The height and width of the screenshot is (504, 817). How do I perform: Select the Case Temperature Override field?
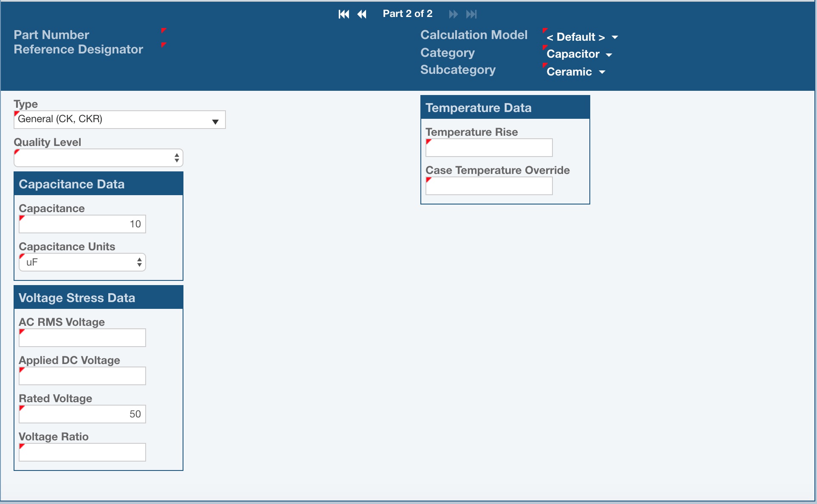[488, 186]
